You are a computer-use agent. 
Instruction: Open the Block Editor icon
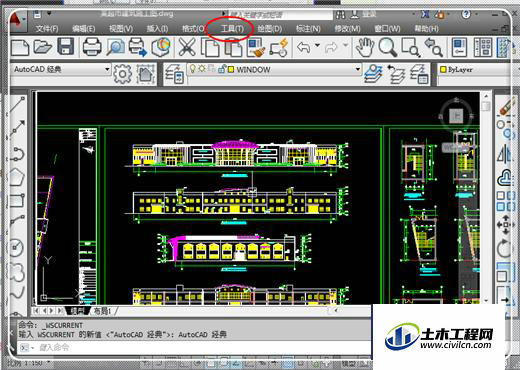pyautogui.click(x=278, y=47)
